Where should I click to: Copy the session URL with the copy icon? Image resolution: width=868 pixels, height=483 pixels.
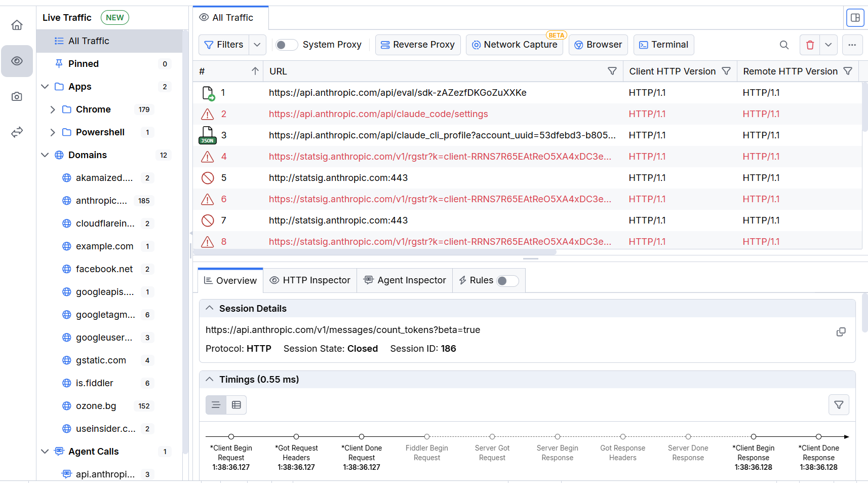pos(841,332)
